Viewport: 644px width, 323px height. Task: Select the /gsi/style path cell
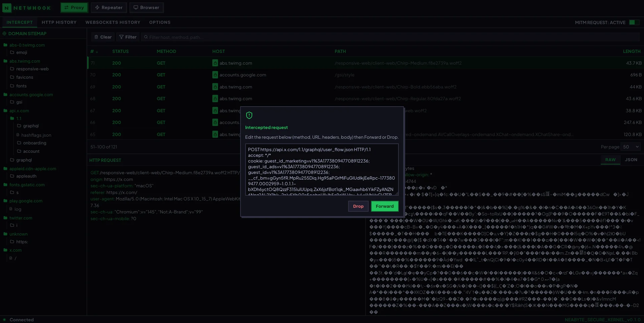point(344,75)
